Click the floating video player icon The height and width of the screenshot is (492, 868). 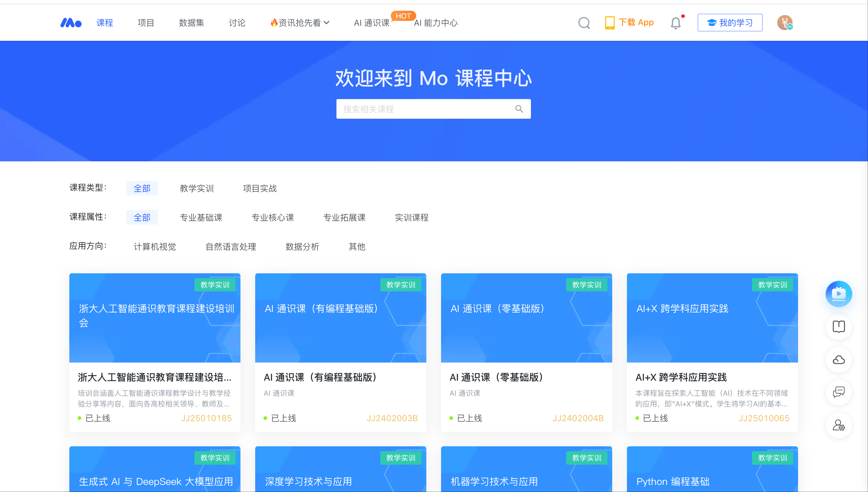(838, 294)
